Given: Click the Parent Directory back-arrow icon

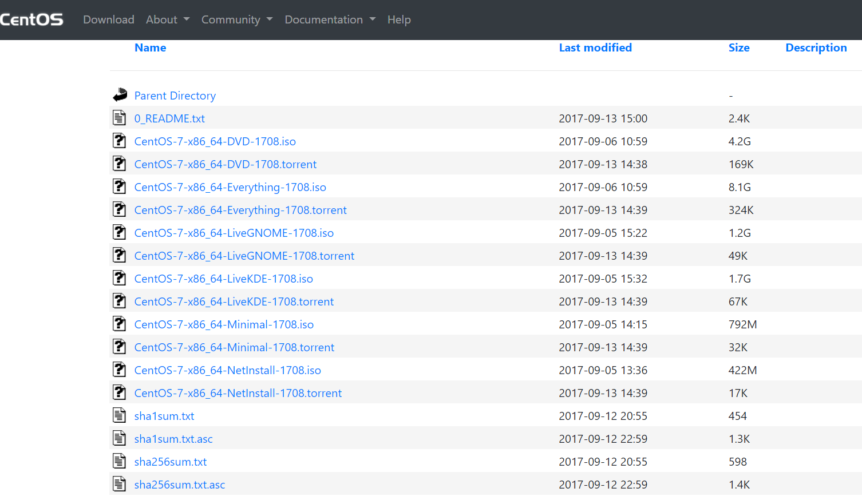Looking at the screenshot, I should click(120, 95).
